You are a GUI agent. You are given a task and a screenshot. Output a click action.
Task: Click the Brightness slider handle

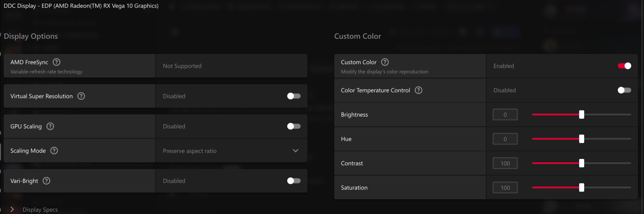(x=582, y=115)
